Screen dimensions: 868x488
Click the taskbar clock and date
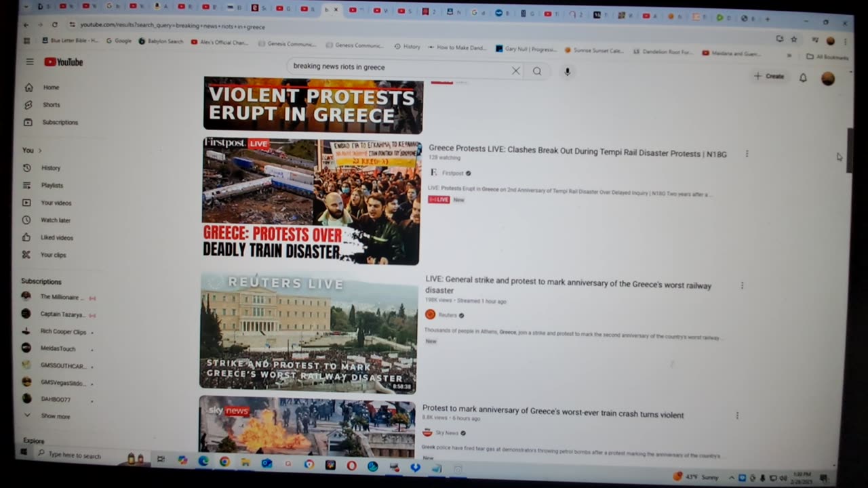click(x=802, y=477)
